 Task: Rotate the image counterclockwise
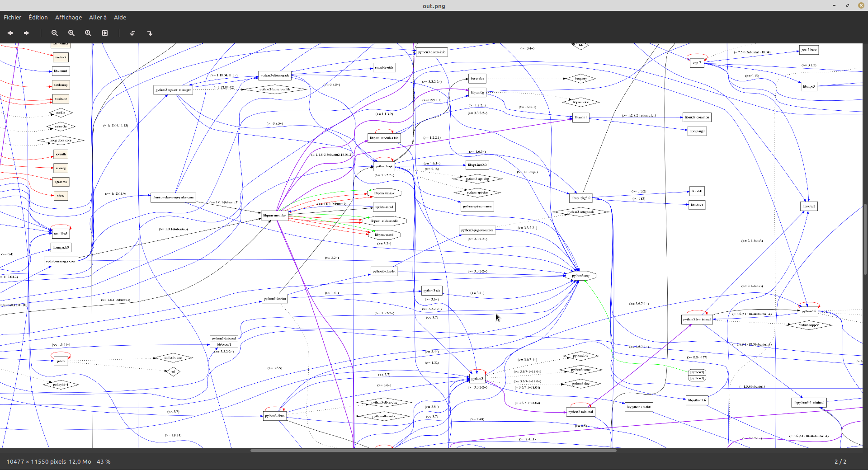tap(133, 33)
